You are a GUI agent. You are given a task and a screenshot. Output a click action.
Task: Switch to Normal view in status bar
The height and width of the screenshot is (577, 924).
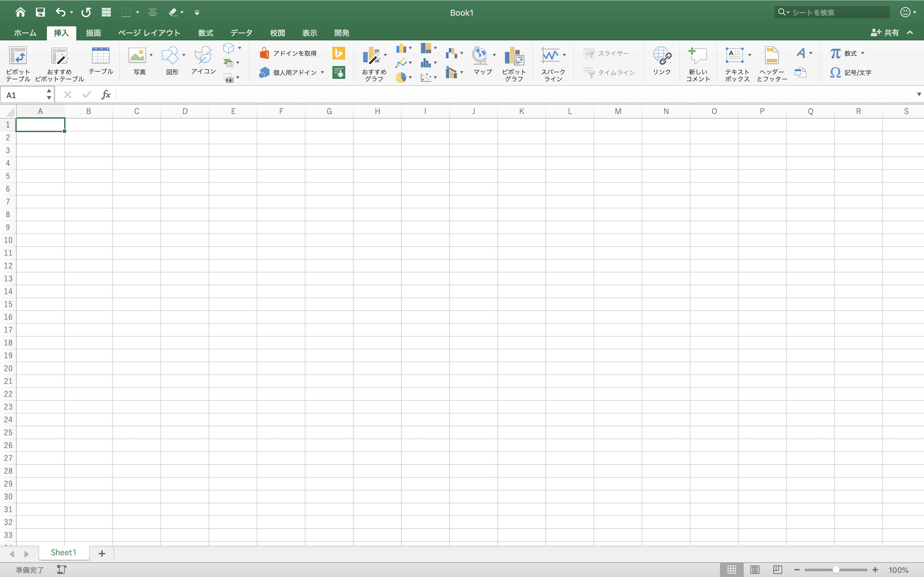[x=732, y=569]
